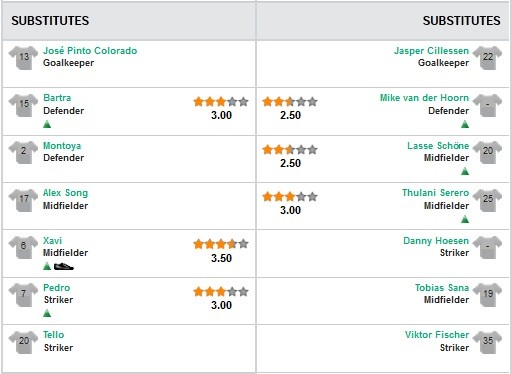Open Tobias Sana's player link

click(x=442, y=287)
